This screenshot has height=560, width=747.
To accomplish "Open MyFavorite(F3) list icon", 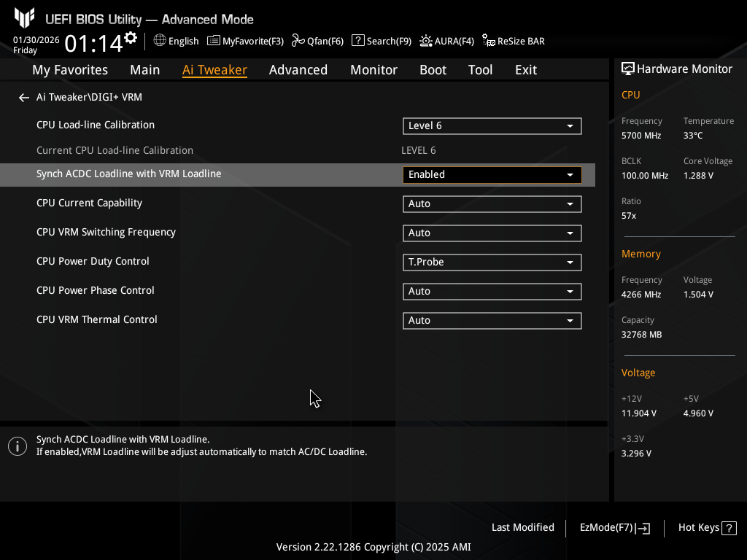I will 214,41.
